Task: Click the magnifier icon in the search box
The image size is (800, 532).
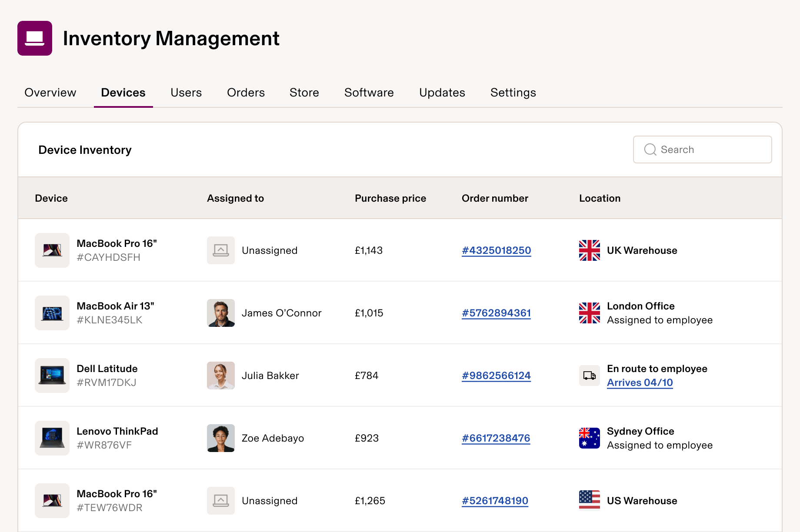Action: tap(650, 150)
